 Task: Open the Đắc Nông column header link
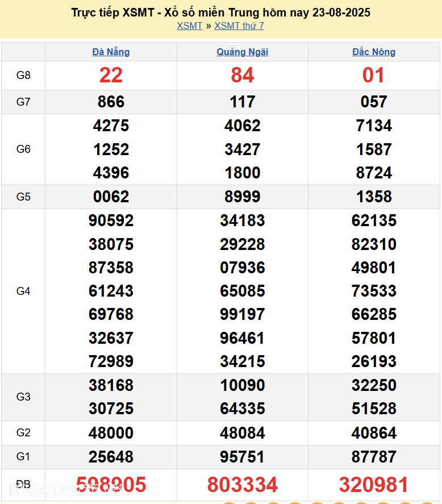coord(374,52)
